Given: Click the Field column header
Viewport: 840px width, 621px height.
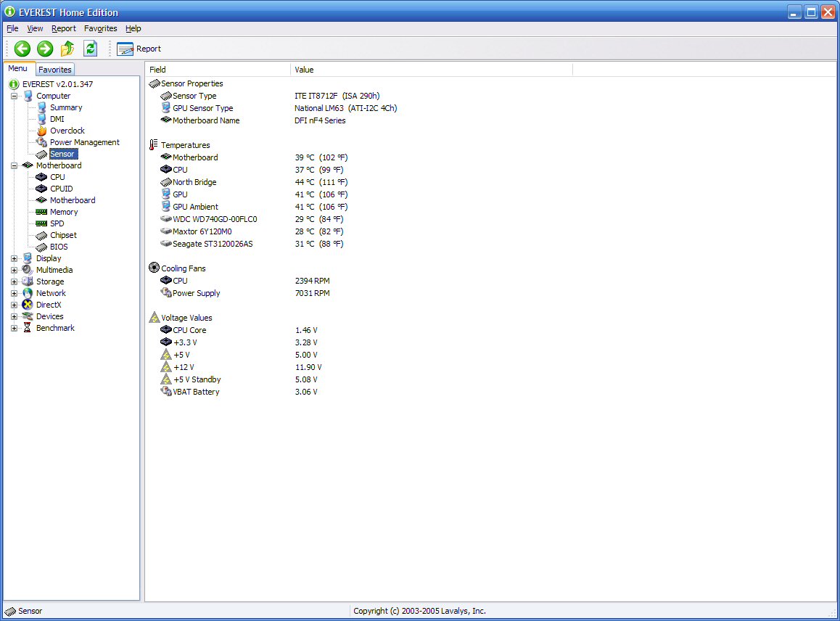Looking at the screenshot, I should pyautogui.click(x=218, y=70).
